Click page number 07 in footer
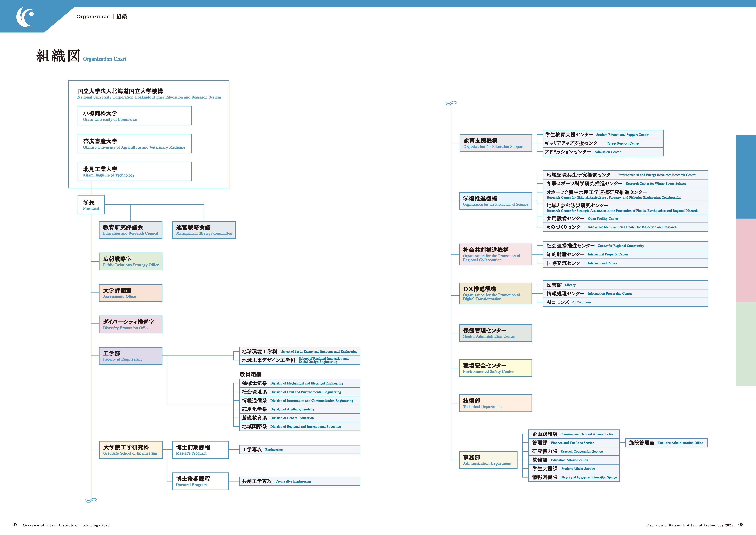 15,525
